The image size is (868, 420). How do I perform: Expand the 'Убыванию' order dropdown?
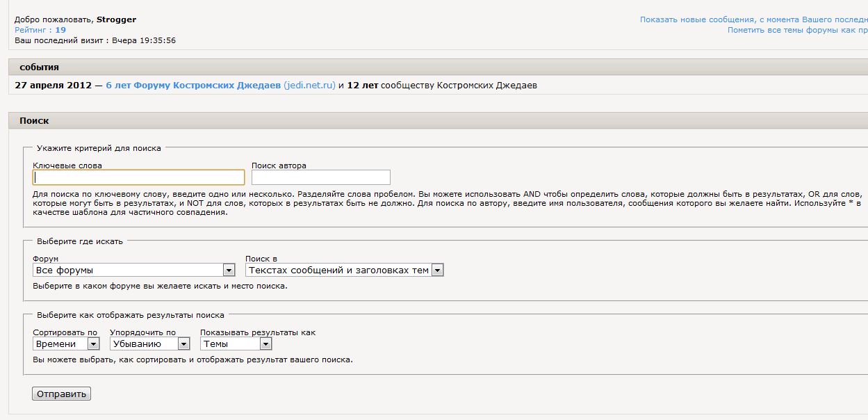coord(149,344)
